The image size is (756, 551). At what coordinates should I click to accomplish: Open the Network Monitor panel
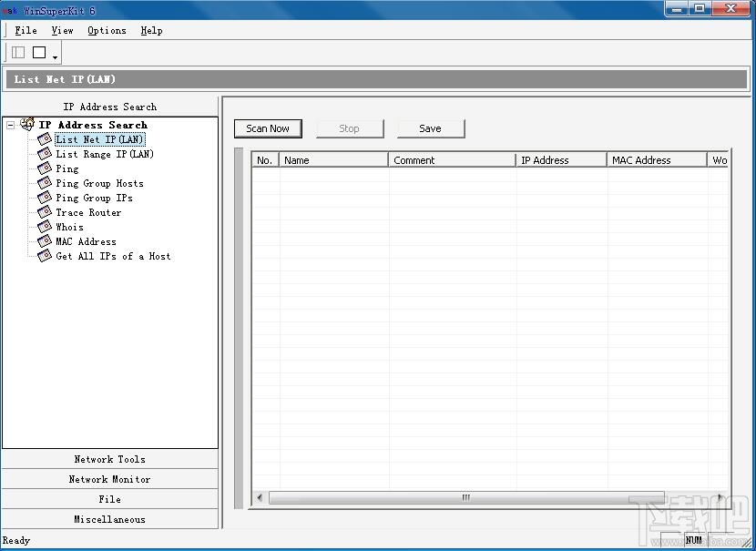pos(109,479)
